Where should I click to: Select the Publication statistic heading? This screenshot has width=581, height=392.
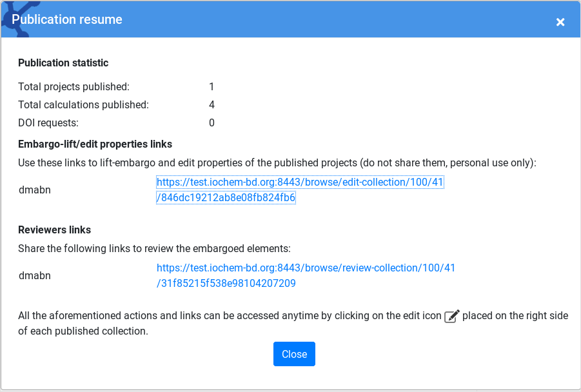(x=63, y=63)
